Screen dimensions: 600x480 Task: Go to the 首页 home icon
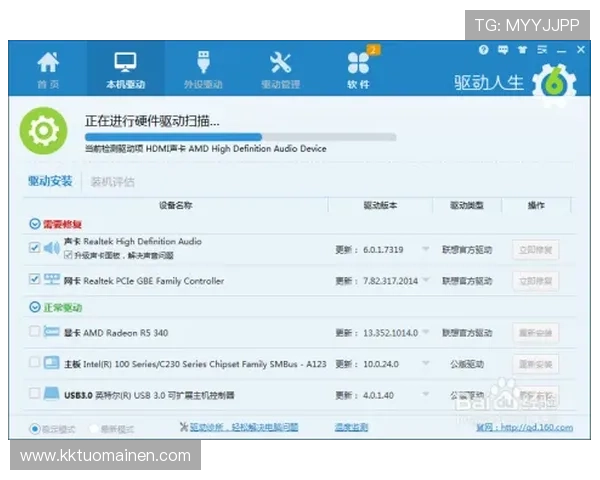47,69
